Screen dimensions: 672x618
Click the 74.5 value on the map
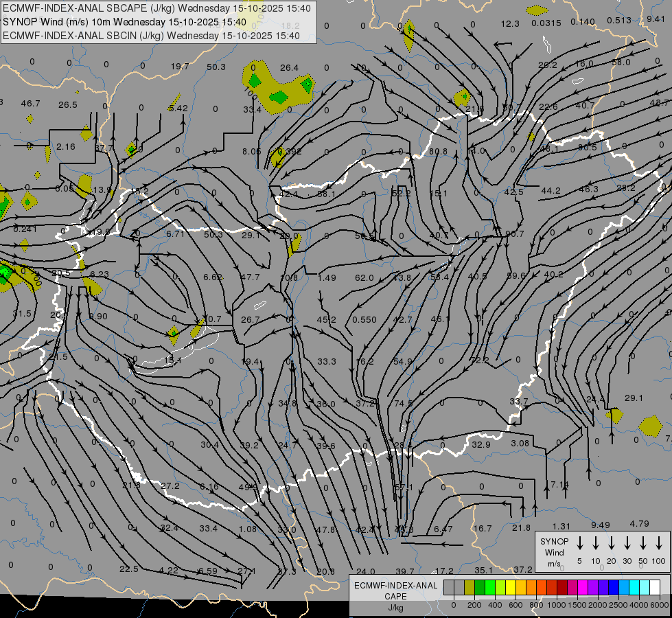404,404
